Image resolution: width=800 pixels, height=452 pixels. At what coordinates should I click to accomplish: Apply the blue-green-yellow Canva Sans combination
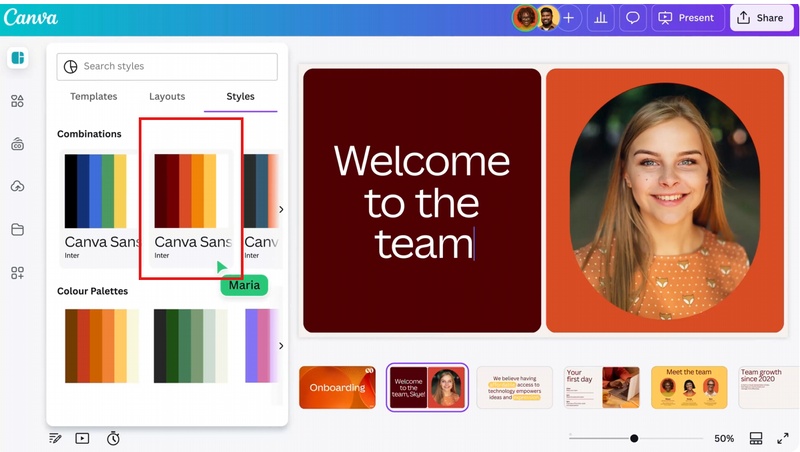click(x=98, y=208)
